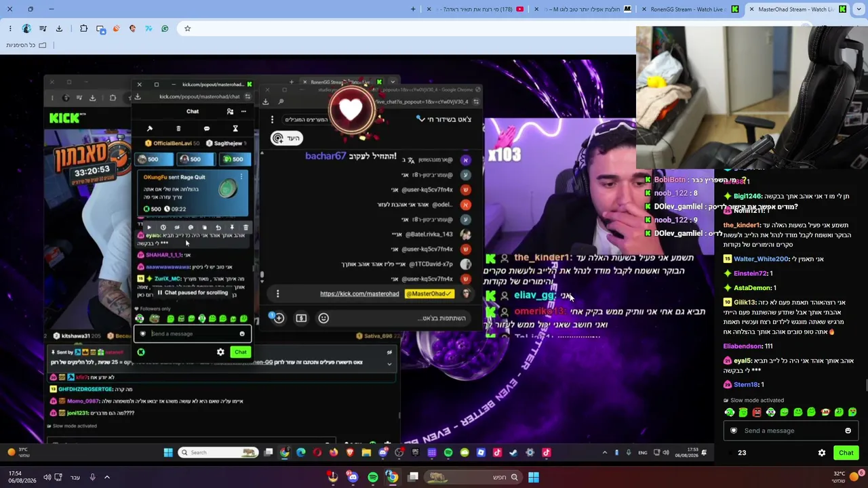The image size is (868, 488).
Task: Switch to the YouTube (178) tab
Action: click(475, 9)
